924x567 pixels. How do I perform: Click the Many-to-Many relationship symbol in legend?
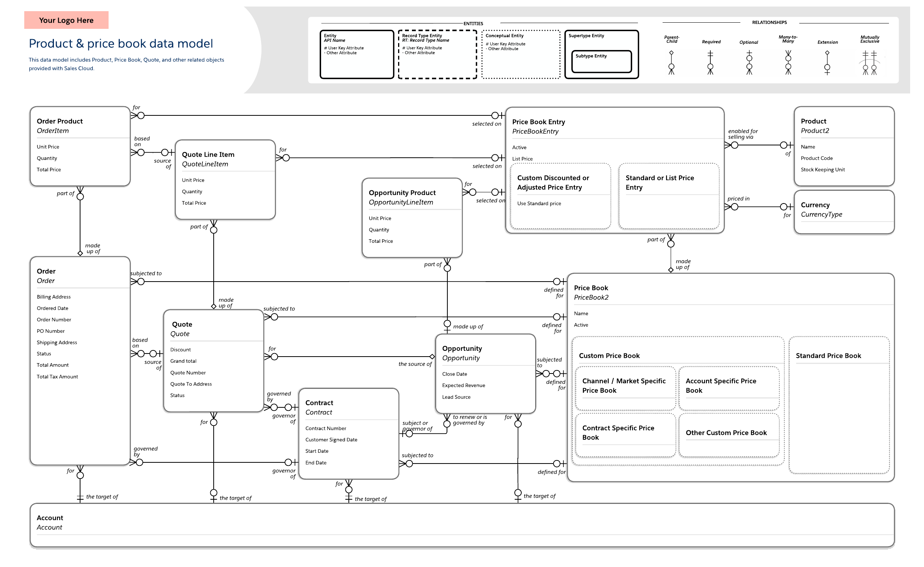788,63
